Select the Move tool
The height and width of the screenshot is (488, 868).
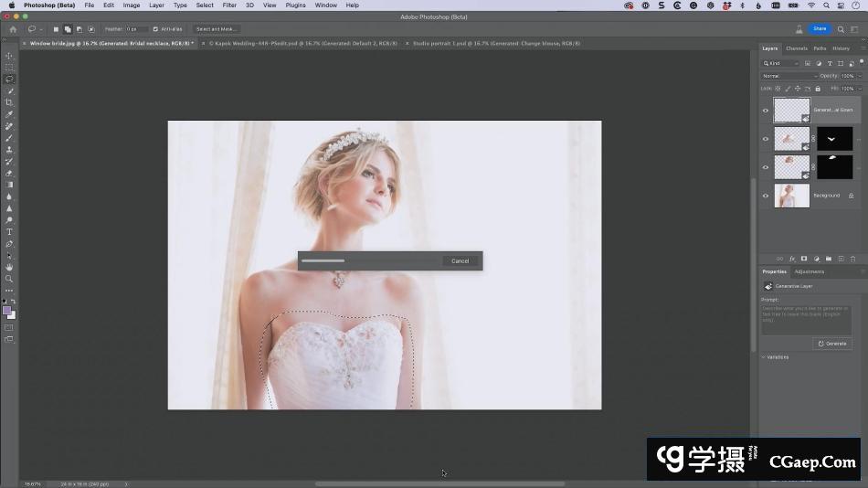click(x=9, y=56)
